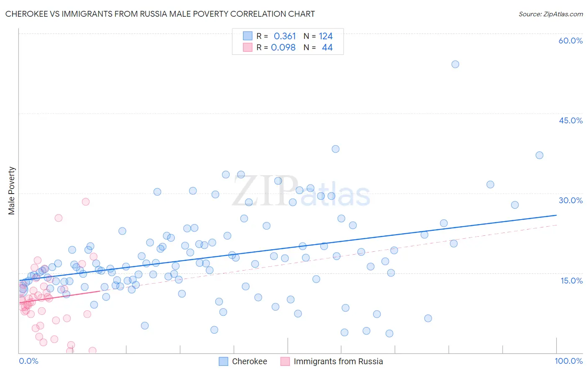Image resolution: width=588 pixels, height=373 pixels.
Task: Click the blue Cherokee swatch in bottom legend
Action: [x=223, y=361]
